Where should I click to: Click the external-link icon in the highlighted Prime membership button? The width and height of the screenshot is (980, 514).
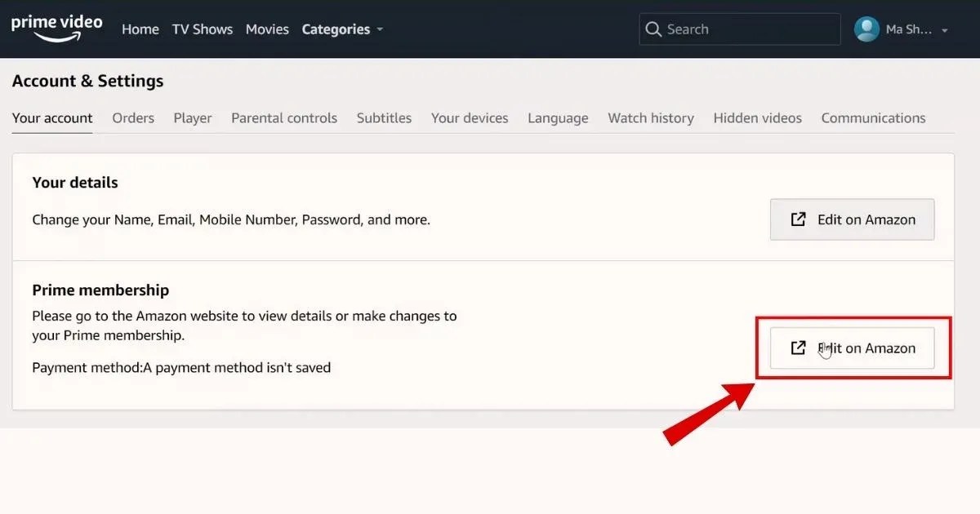(x=797, y=348)
